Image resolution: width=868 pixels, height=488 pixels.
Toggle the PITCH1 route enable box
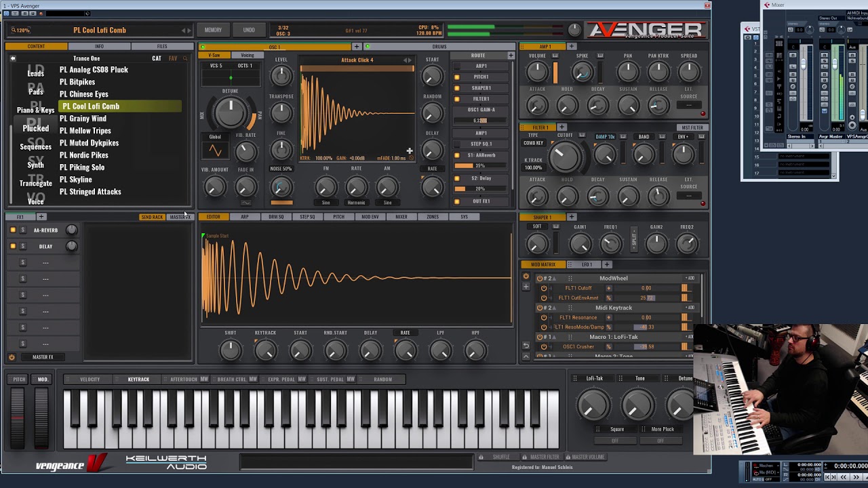click(456, 77)
